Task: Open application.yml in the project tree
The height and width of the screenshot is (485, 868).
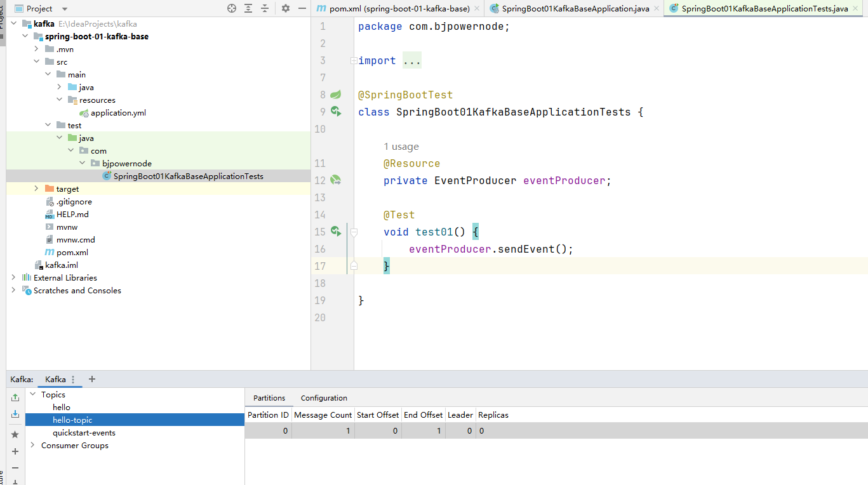Action: pyautogui.click(x=118, y=112)
